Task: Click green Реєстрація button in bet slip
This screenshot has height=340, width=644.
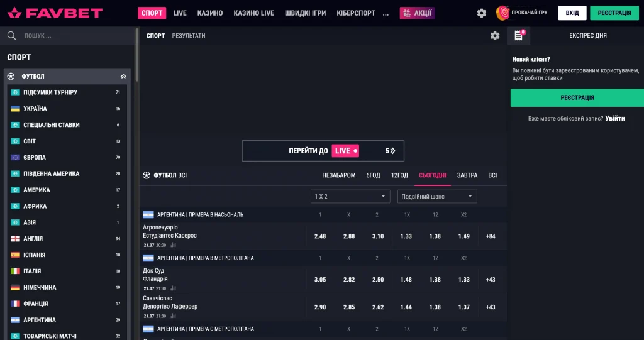Action: tap(577, 98)
